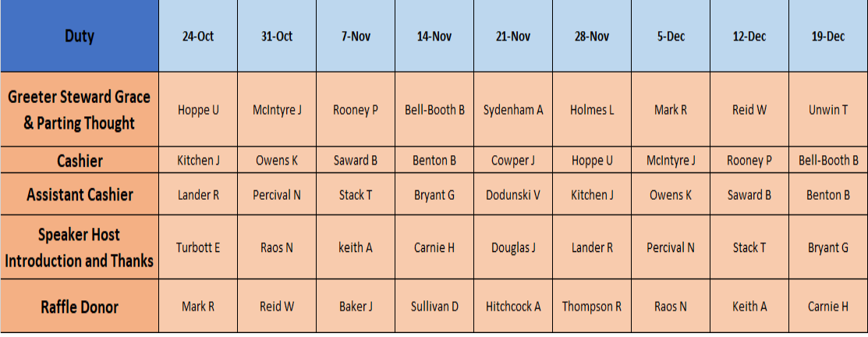Select the Turbott E cell
The height and width of the screenshot is (337, 868).
[198, 247]
